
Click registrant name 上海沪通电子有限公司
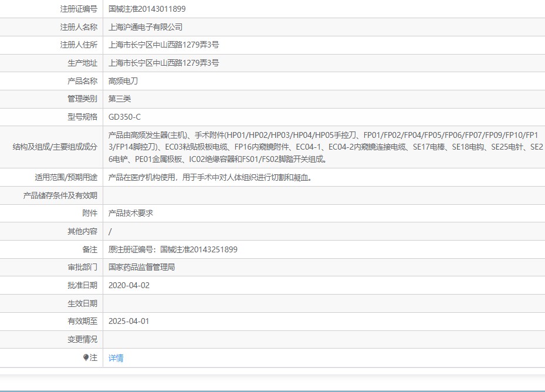pyautogui.click(x=145, y=27)
